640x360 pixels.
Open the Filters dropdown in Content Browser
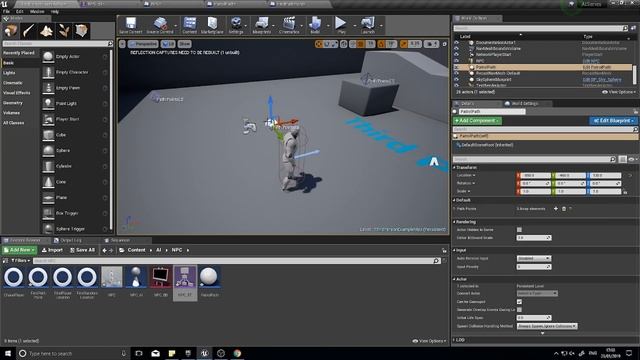tap(20, 260)
